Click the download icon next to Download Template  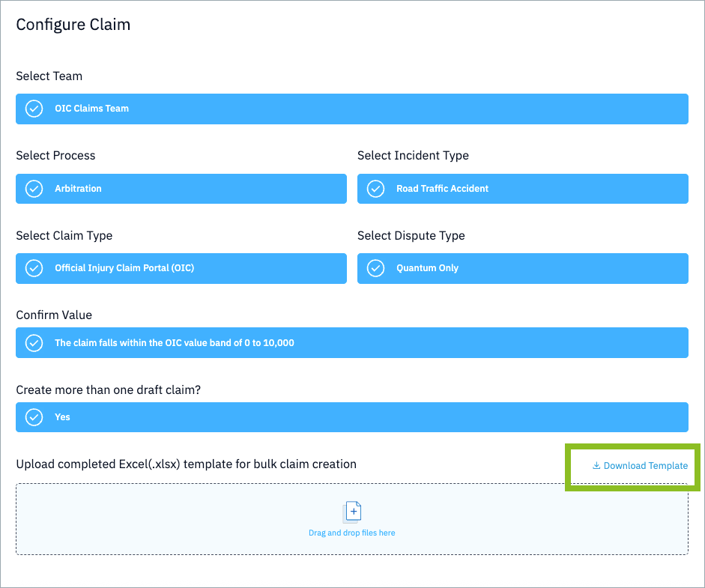[596, 466]
